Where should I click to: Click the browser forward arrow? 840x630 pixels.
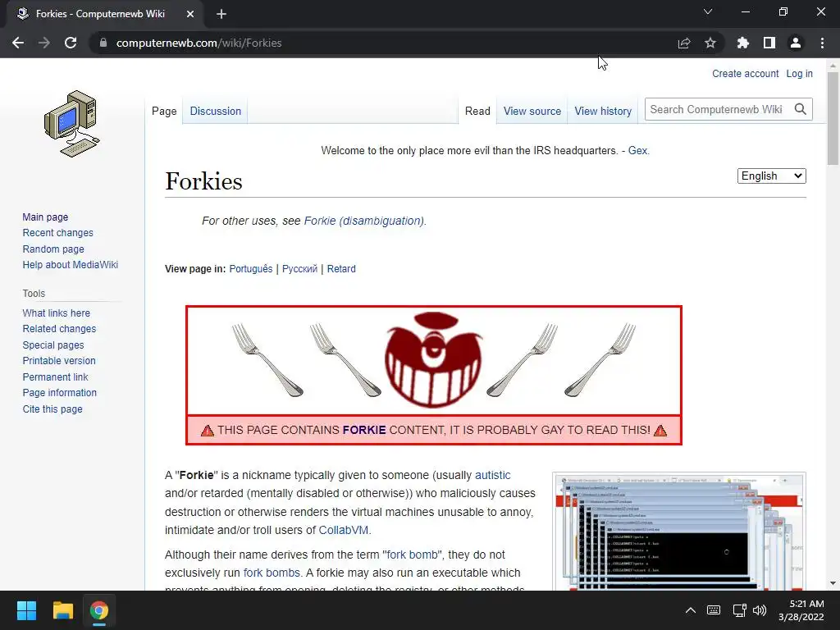coord(44,43)
